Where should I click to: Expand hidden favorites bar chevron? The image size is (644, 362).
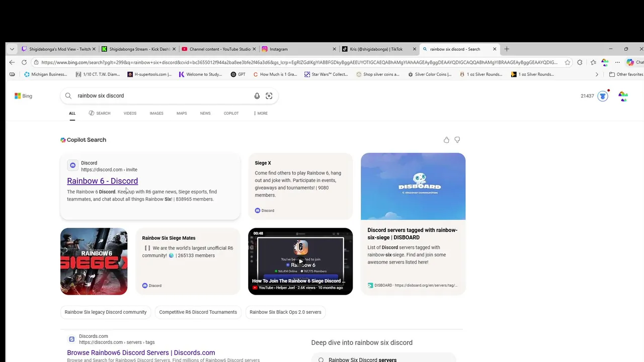[x=597, y=74]
